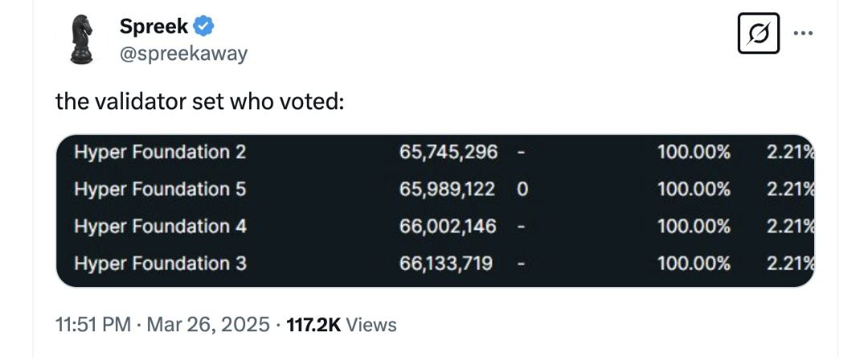Select the Hyper Foundation 2 row
Viewport: 868px width, 361px height.
[435, 152]
